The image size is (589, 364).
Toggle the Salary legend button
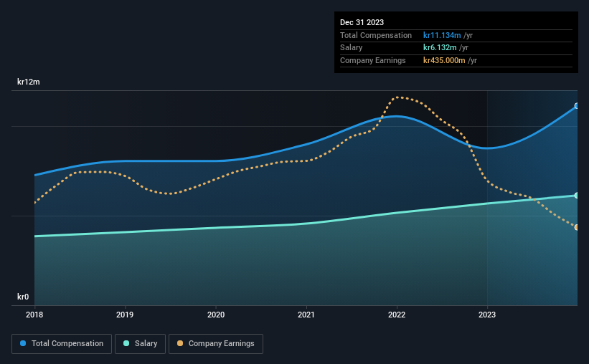pos(140,344)
